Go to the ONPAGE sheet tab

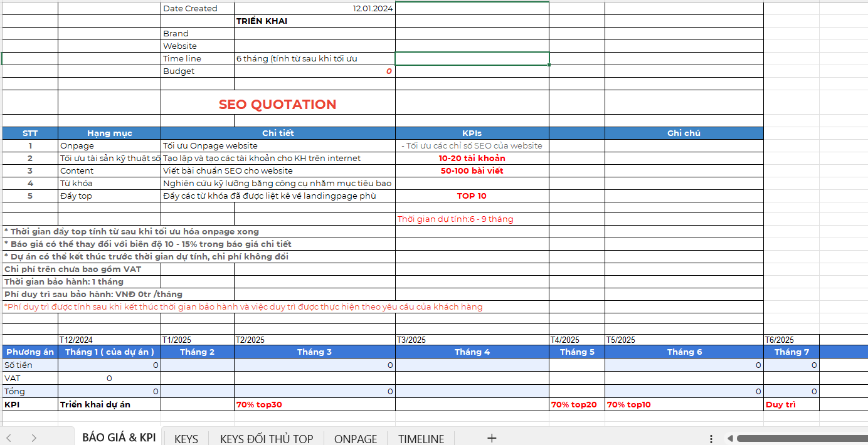(x=356, y=439)
